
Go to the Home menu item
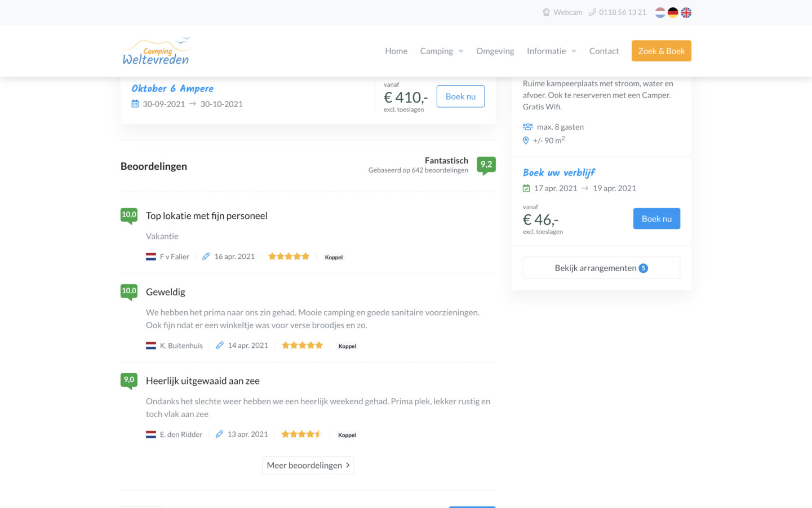click(396, 51)
